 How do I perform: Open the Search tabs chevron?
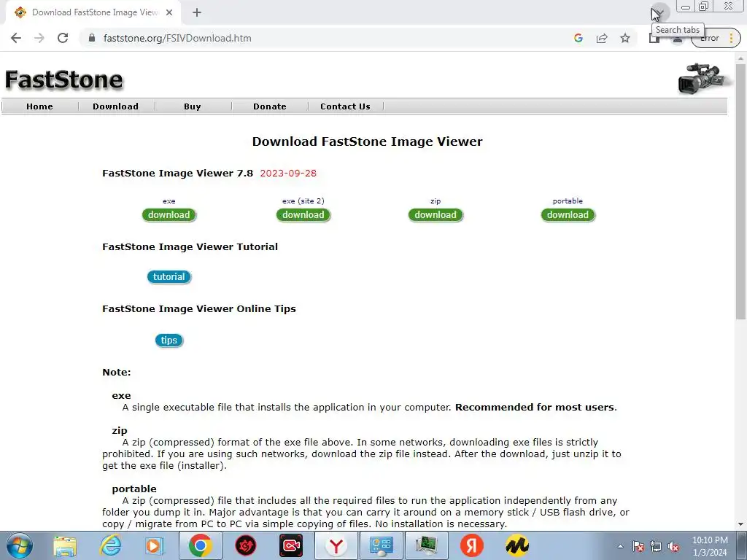click(x=659, y=12)
